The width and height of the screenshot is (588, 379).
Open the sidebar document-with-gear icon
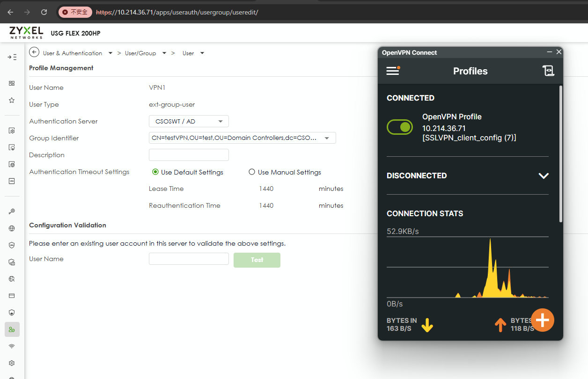[x=12, y=131]
